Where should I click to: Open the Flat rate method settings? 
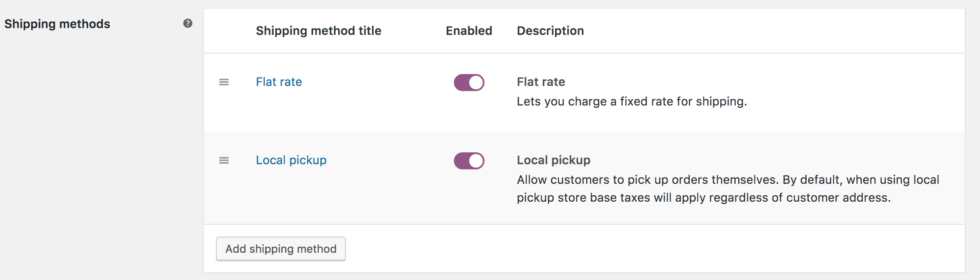279,82
